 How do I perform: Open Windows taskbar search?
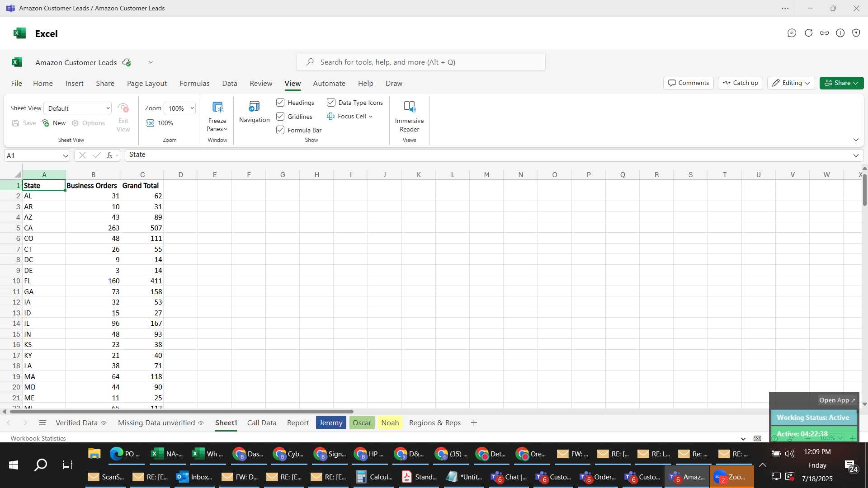[x=41, y=465]
